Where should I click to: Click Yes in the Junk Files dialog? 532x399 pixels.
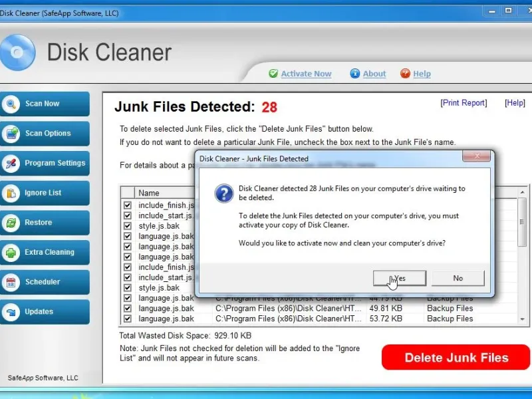tap(400, 278)
